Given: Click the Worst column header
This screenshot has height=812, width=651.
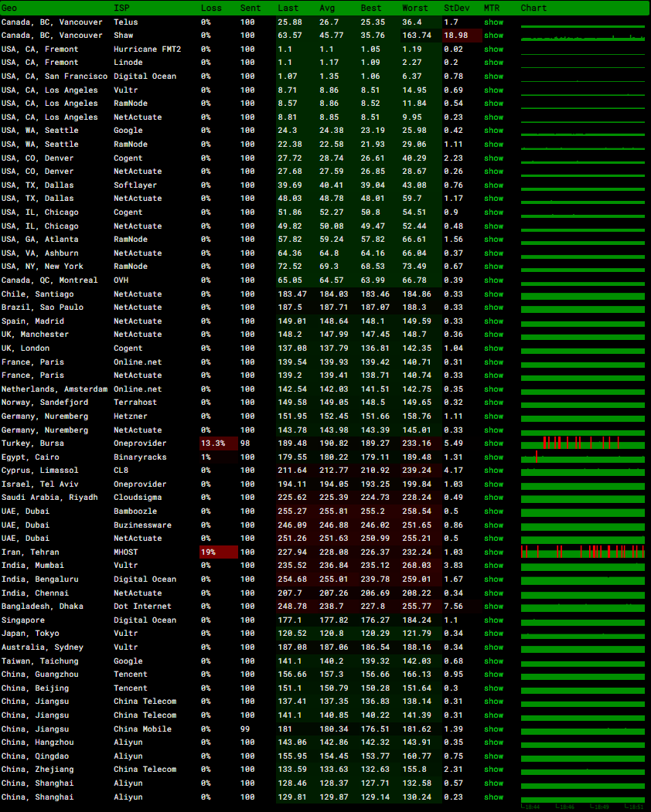Looking at the screenshot, I should 414,8.
